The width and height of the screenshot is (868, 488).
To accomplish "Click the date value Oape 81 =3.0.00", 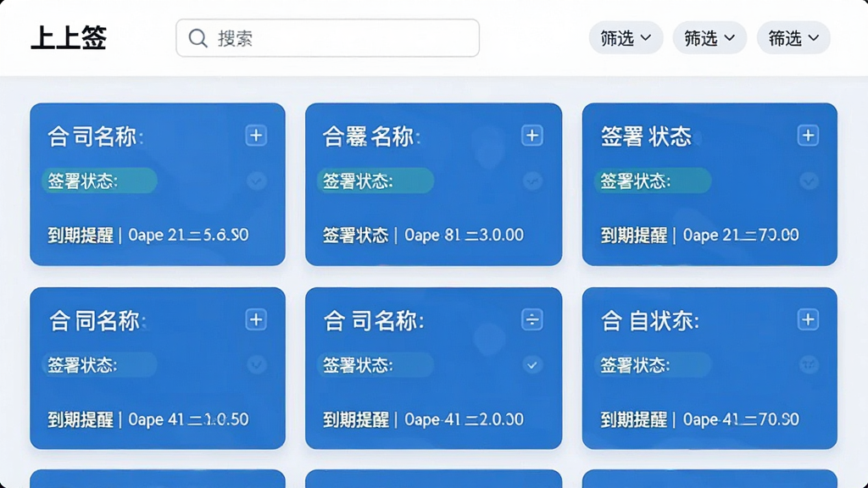I will 464,236.
